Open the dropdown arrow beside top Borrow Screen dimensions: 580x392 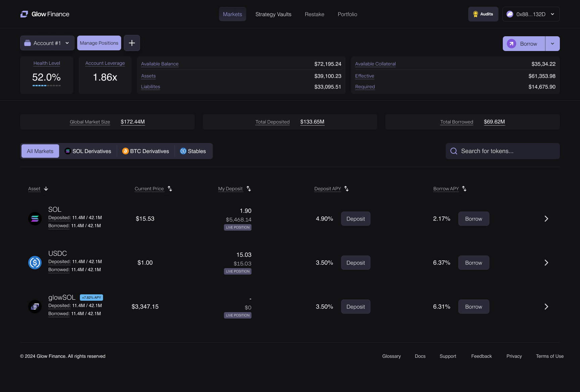[552, 44]
